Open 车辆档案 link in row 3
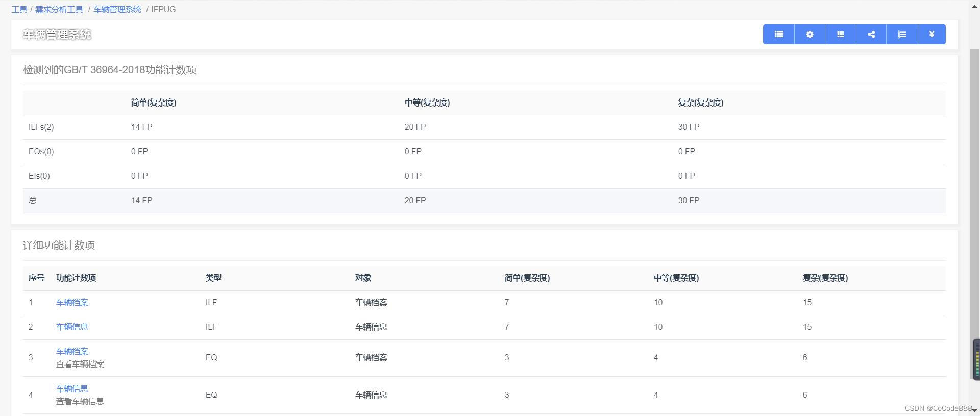This screenshot has height=416, width=980. [x=72, y=351]
